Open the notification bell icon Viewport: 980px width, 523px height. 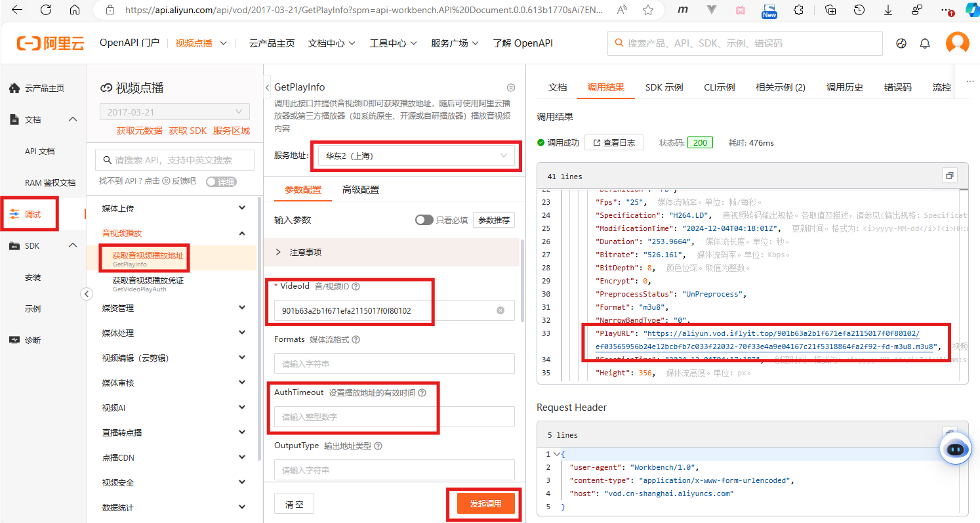925,43
